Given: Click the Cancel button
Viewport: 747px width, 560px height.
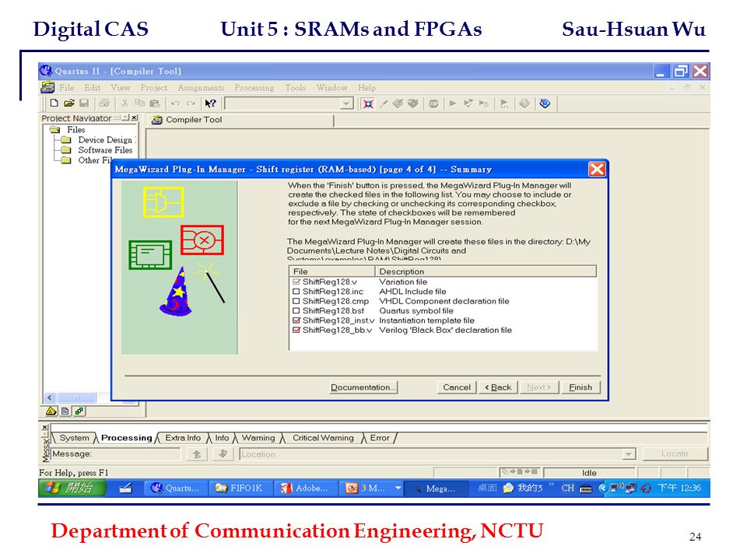Looking at the screenshot, I should point(457,387).
